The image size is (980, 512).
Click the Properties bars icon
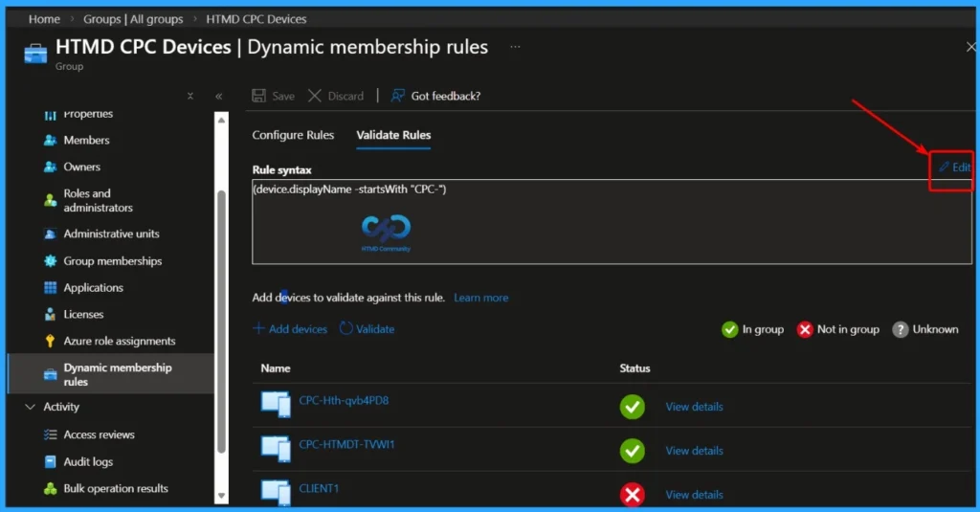point(50,115)
